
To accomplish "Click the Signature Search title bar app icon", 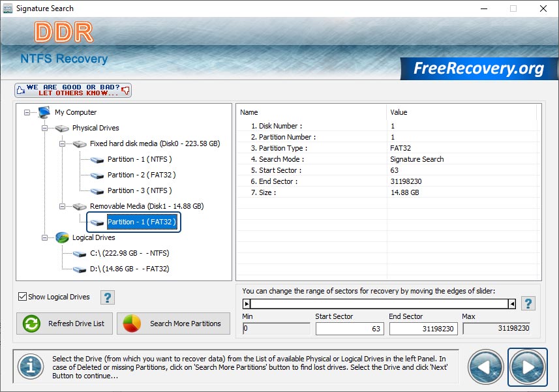I will [7, 8].
